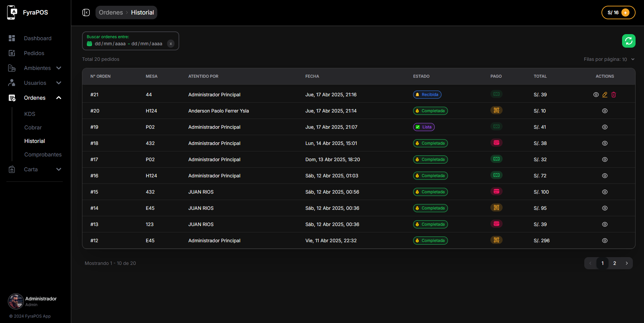
Task: Click the Administrador profile avatar
Action: tap(16, 301)
